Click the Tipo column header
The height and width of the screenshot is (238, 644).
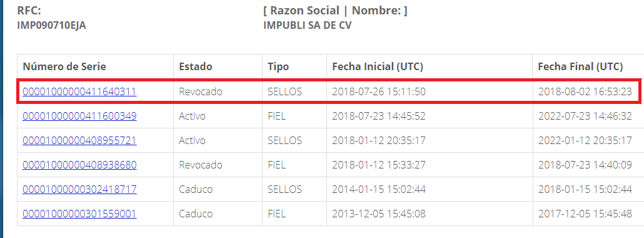pyautogui.click(x=278, y=66)
